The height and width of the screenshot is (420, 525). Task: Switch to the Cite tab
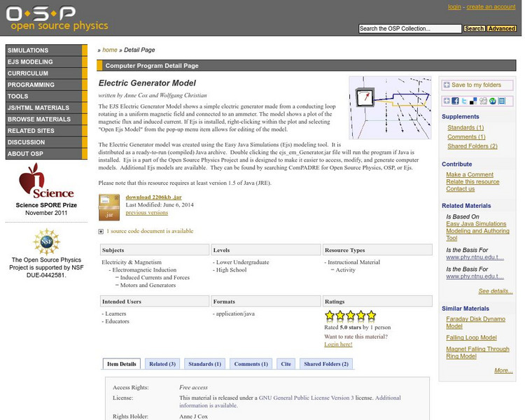(286, 364)
